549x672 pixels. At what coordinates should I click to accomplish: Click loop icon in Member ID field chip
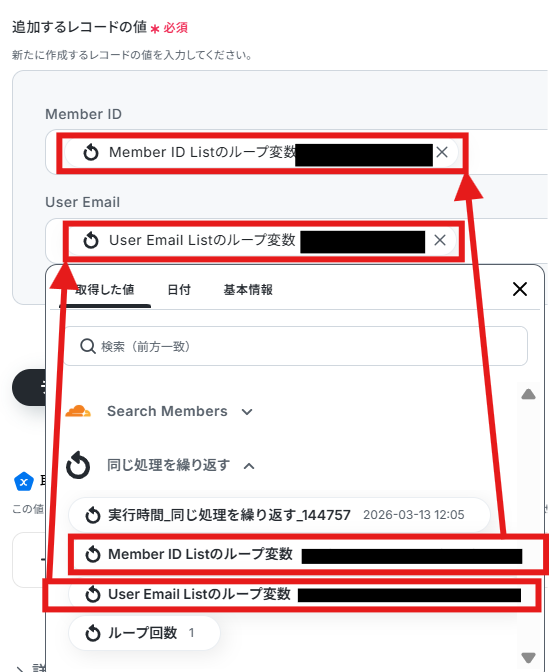[x=91, y=152]
